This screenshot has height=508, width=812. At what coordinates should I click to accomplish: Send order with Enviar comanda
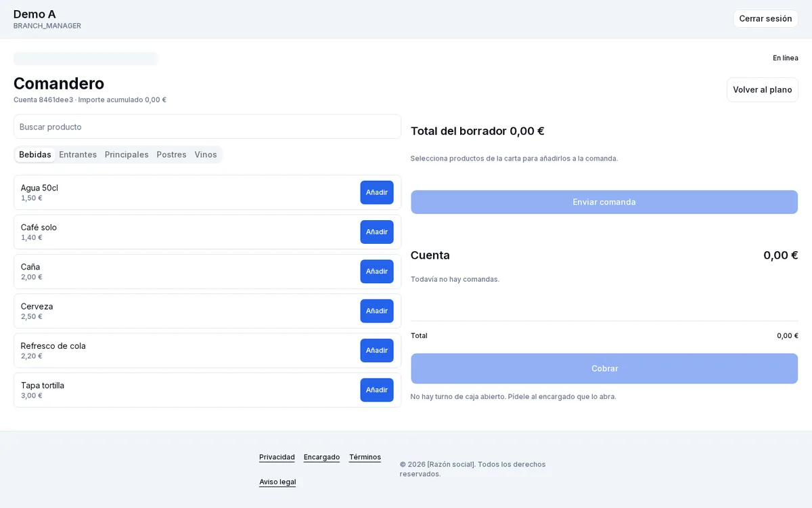click(604, 202)
